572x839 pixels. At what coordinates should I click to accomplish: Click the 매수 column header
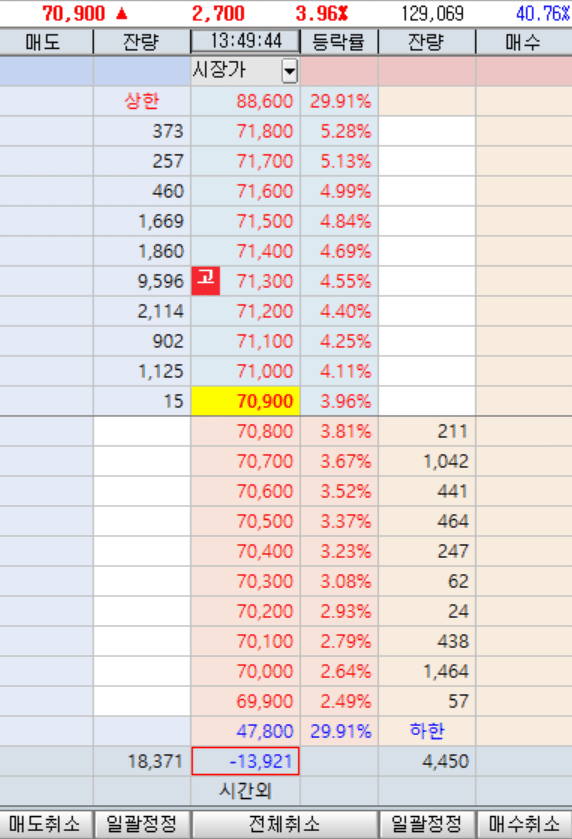tap(523, 42)
